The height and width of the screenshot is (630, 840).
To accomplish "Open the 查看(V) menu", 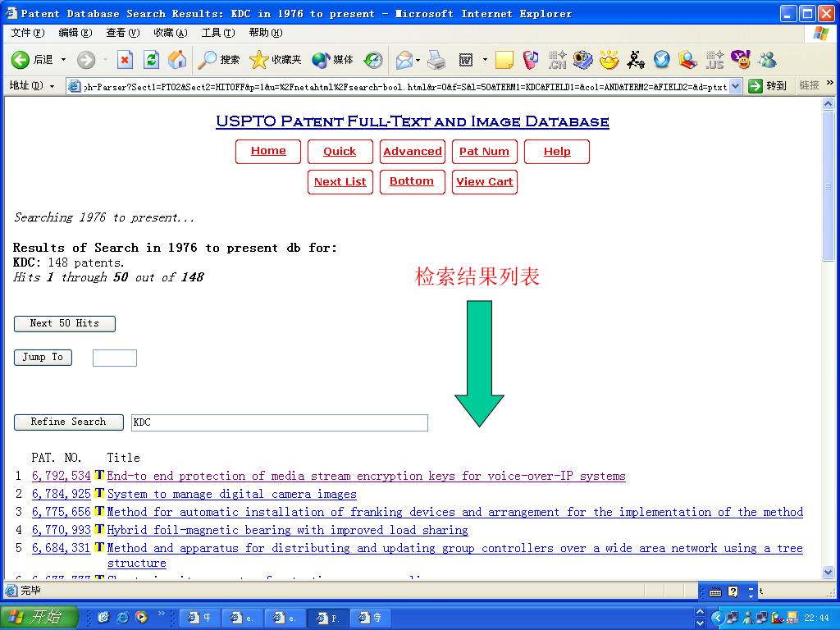I will (123, 33).
